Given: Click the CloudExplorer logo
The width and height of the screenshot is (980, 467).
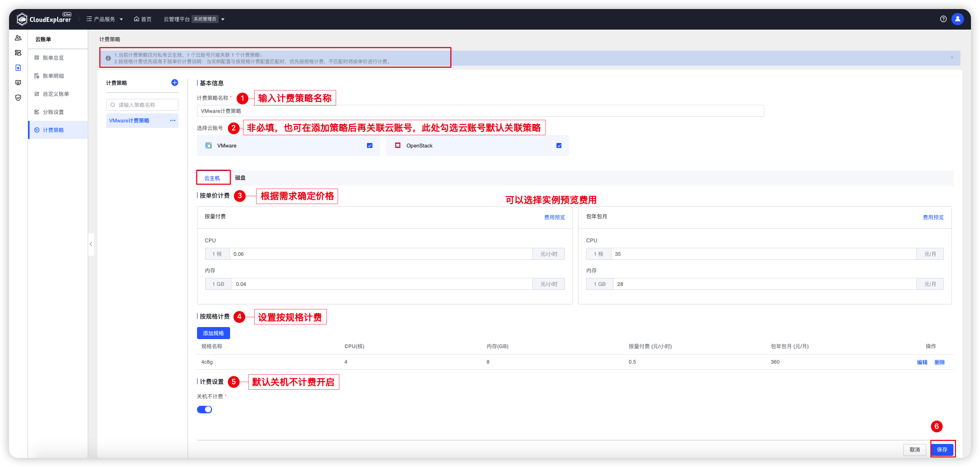Looking at the screenshot, I should tap(44, 19).
